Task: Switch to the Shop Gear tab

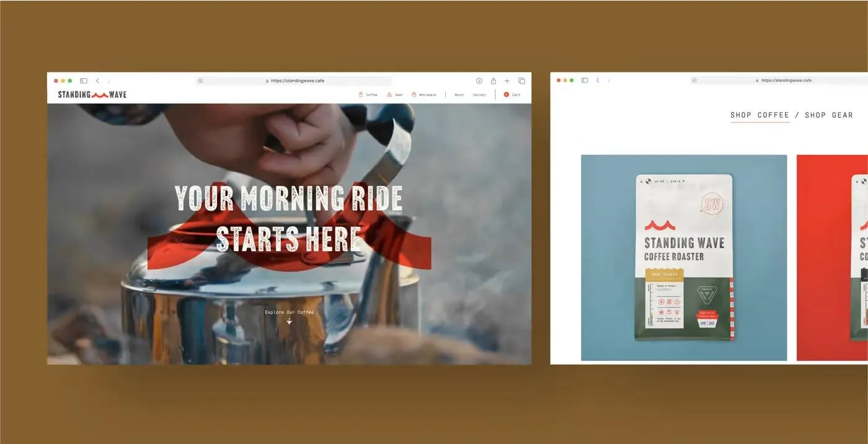Action: tap(829, 115)
